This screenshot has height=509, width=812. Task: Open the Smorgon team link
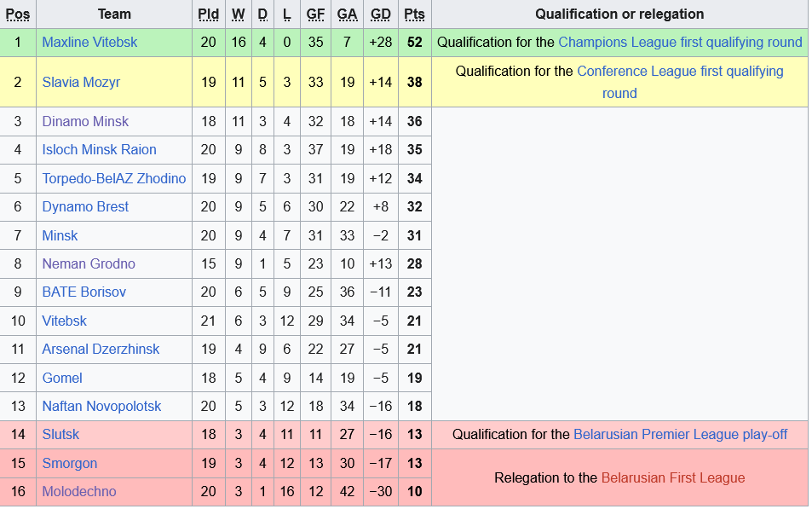tap(69, 463)
